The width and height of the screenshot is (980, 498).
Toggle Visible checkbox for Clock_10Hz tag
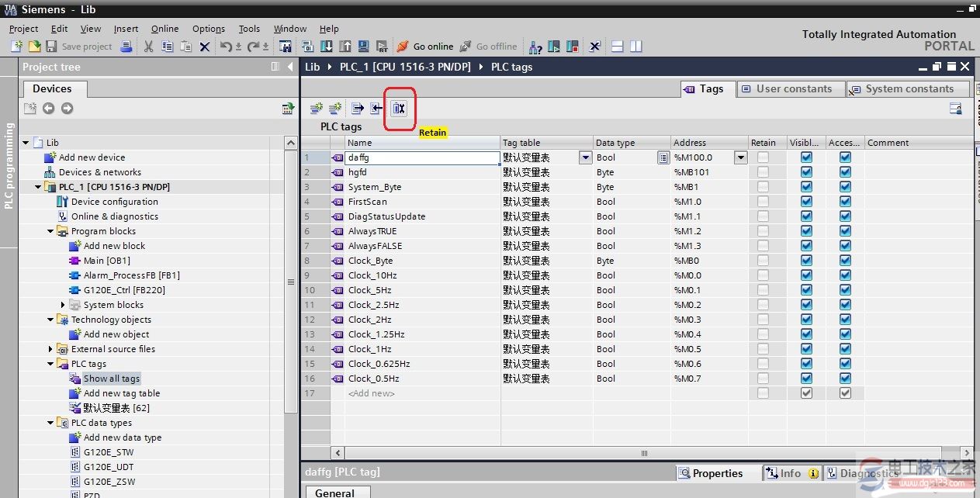[806, 275]
